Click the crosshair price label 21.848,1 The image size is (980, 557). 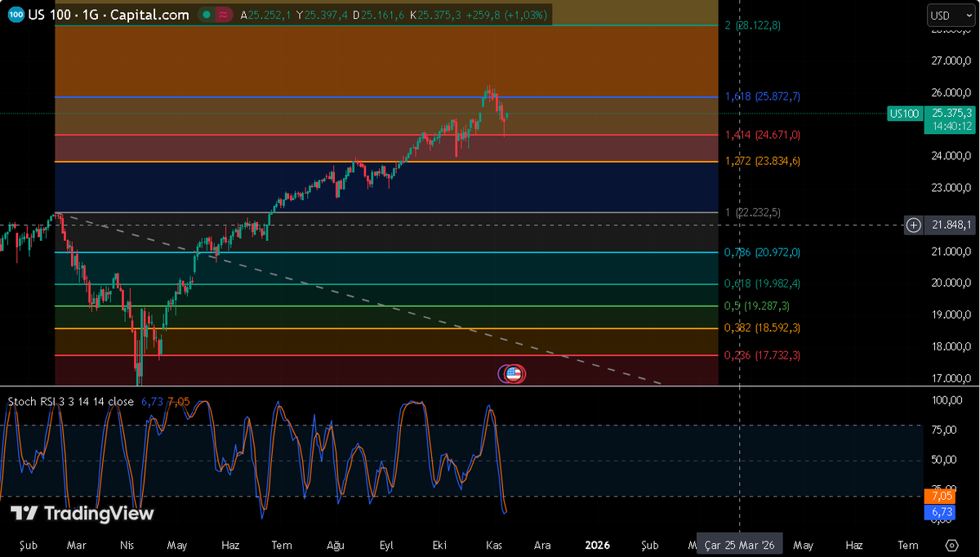click(951, 225)
